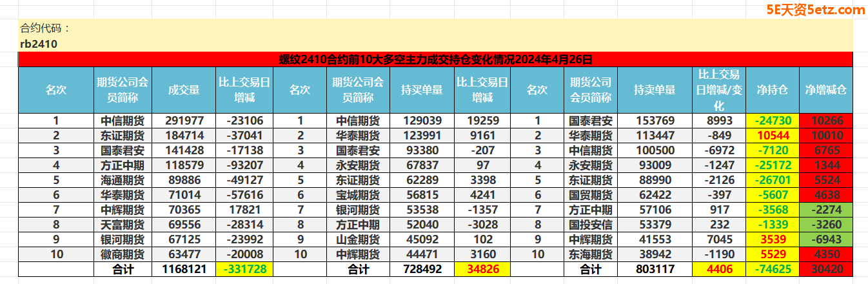Click the 东海期货 company cell

[x=591, y=254]
